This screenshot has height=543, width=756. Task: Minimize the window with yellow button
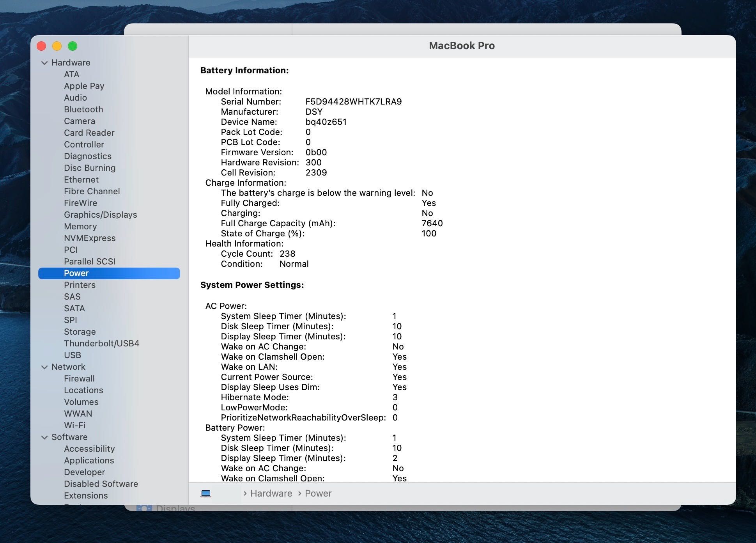pyautogui.click(x=57, y=46)
